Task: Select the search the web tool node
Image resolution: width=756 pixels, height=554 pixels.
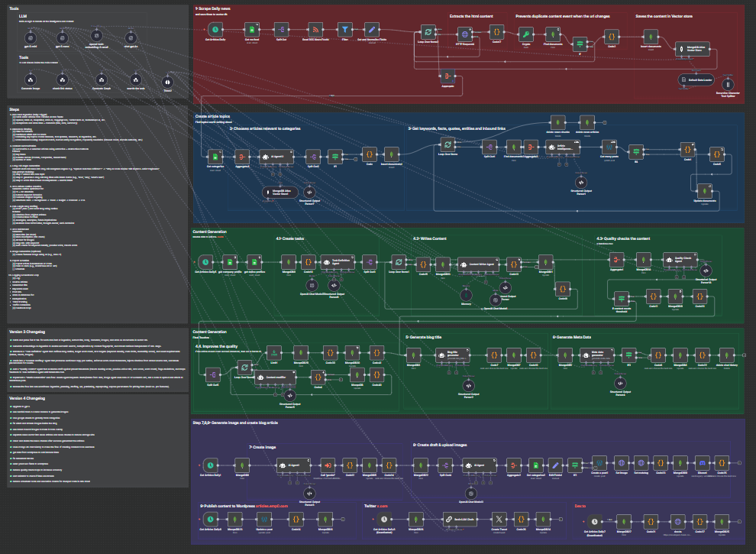Action: point(134,80)
